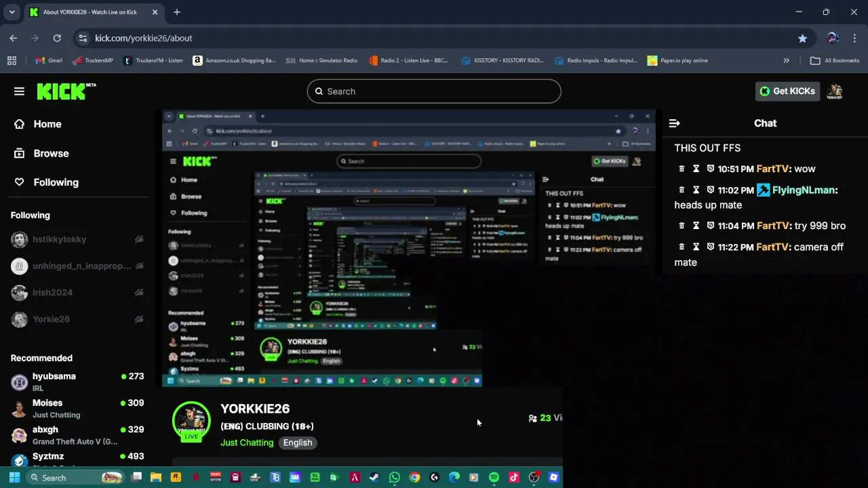The height and width of the screenshot is (488, 868).
Task: Expand hidden bookmarks with the double chevron
Action: [786, 60]
